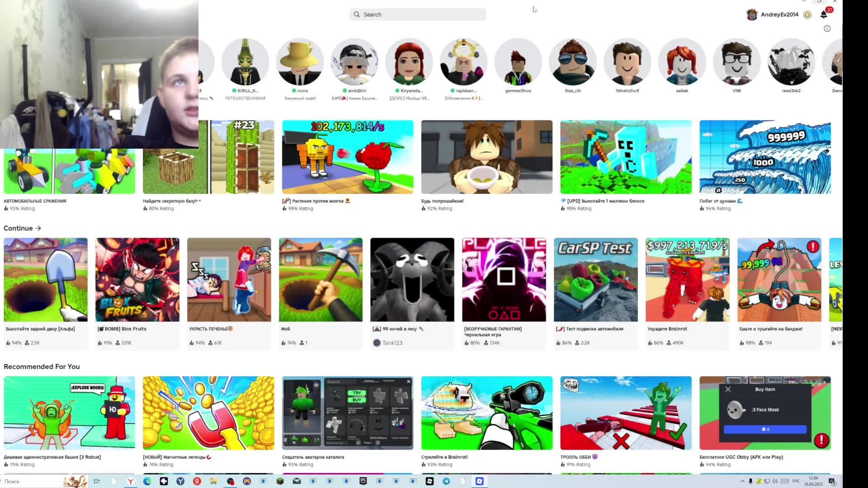Open AndreyEv2014 profile avatar
Image resolution: width=868 pixels, height=488 pixels.
pyautogui.click(x=752, y=14)
